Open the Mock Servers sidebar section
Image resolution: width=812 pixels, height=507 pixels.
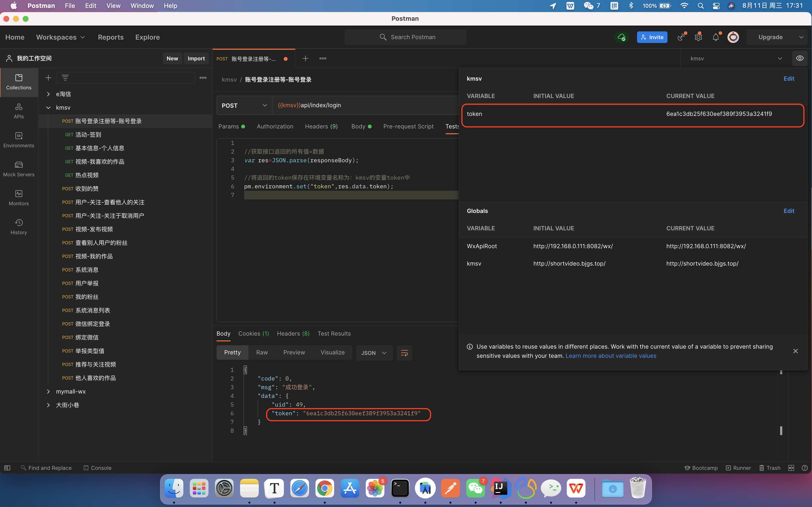19,169
